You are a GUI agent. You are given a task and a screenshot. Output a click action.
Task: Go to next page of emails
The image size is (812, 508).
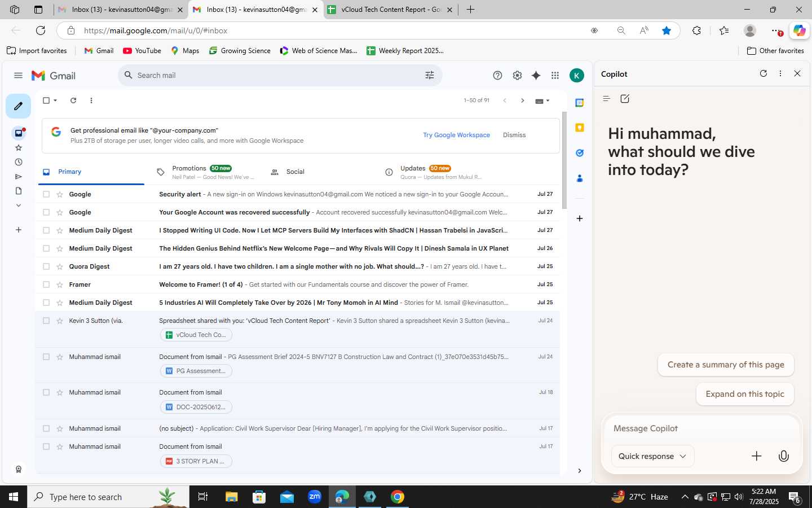click(x=523, y=100)
